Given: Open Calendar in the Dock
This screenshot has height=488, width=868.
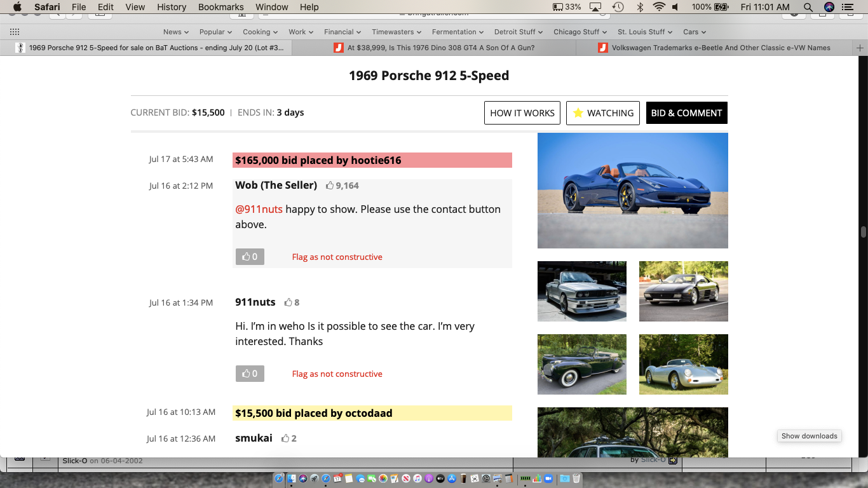Looking at the screenshot, I should (x=337, y=478).
